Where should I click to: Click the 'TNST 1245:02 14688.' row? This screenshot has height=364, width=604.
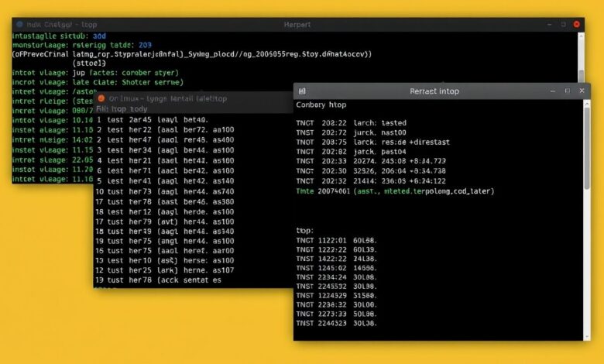336,268
